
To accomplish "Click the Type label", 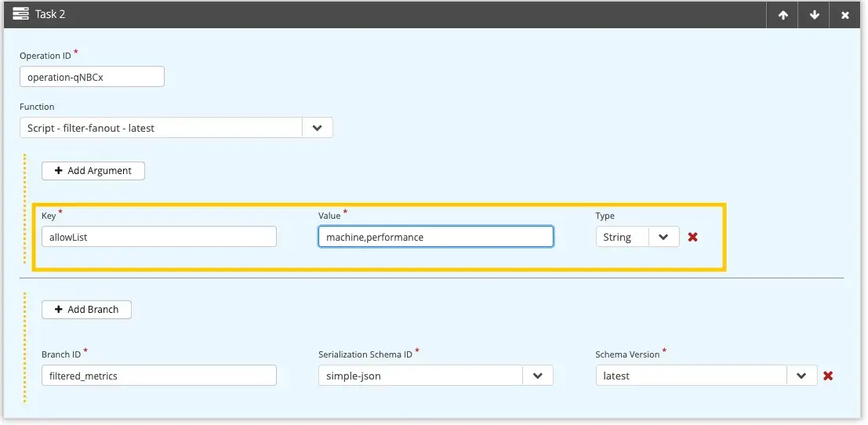I will [605, 216].
